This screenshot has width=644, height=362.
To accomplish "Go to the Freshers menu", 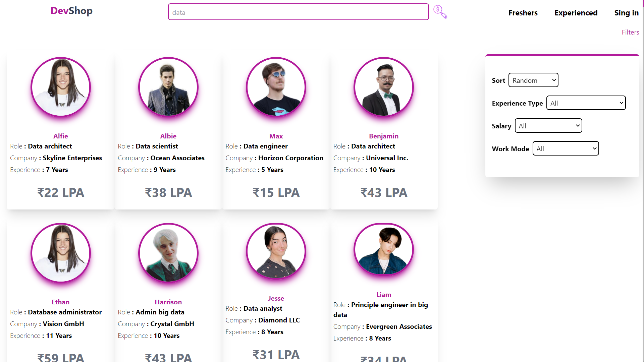I will (523, 13).
